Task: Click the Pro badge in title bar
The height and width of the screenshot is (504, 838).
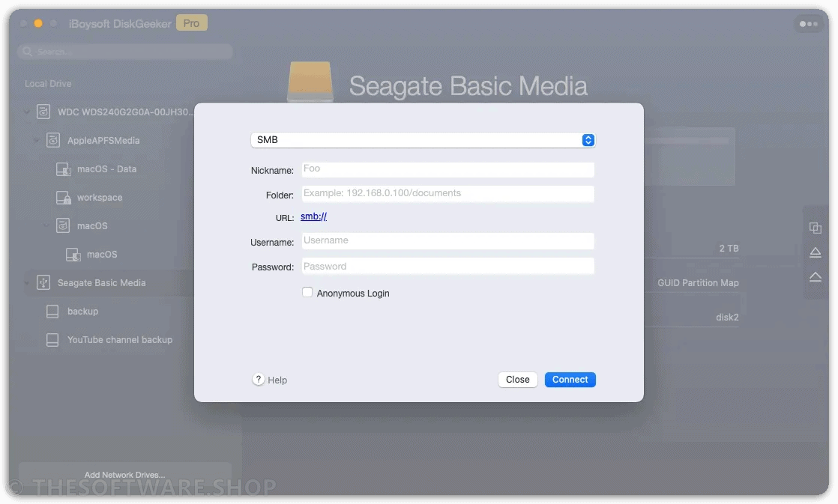Action: tap(191, 23)
